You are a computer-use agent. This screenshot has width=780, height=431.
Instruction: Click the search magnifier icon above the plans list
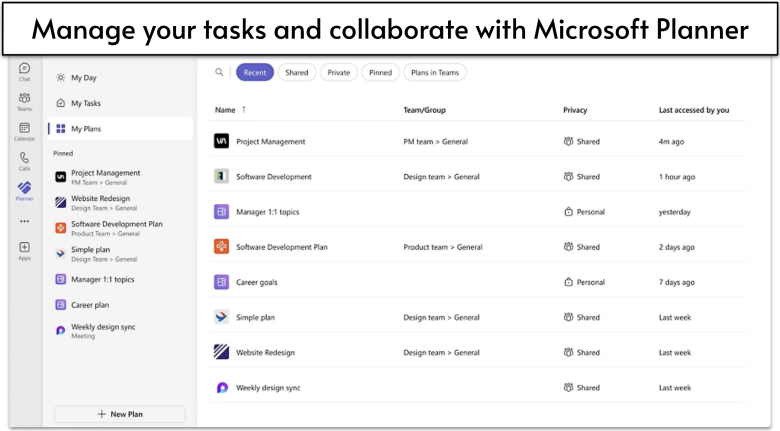(x=219, y=72)
